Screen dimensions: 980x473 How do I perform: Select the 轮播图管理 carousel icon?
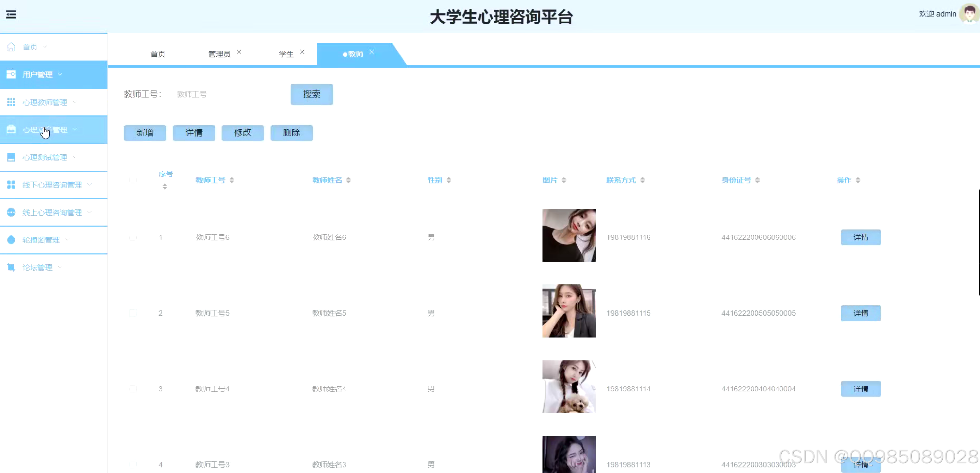[11, 240]
